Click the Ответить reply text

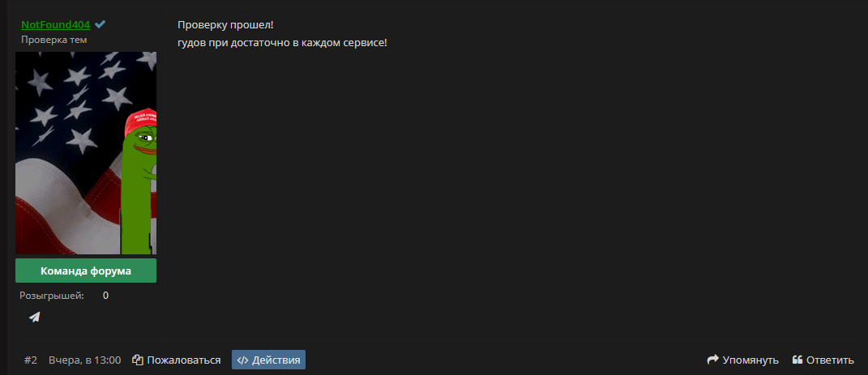(831, 360)
